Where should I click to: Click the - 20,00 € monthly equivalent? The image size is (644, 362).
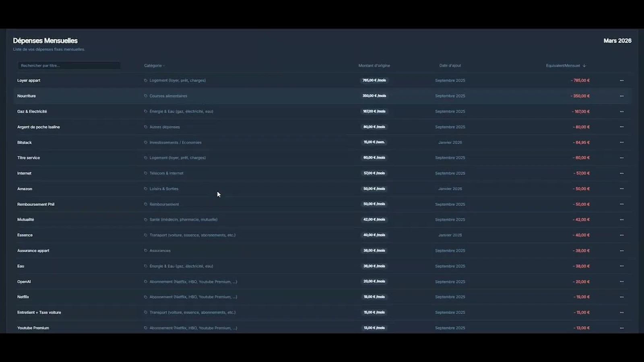[581, 282]
